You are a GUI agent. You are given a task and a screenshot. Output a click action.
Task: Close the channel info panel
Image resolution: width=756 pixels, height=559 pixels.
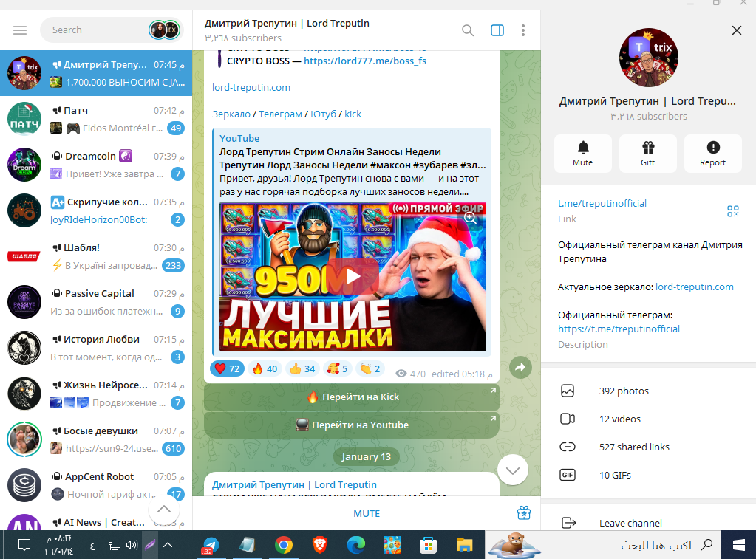click(736, 30)
